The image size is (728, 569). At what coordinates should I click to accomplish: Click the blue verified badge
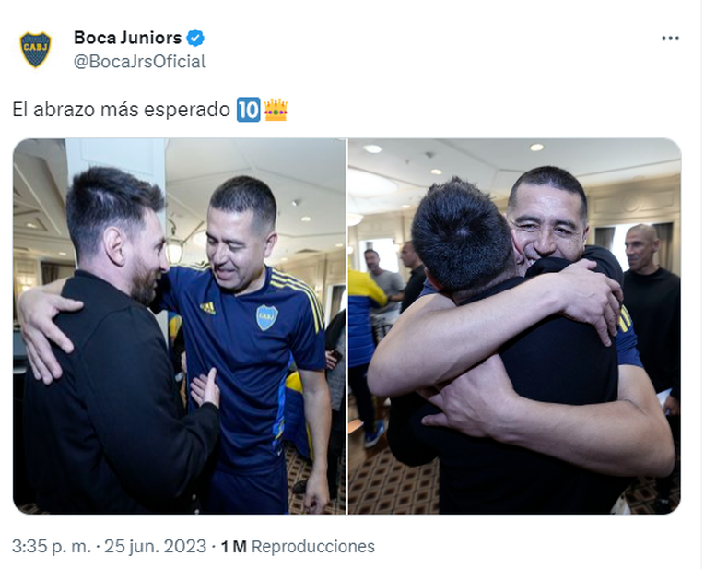click(195, 38)
